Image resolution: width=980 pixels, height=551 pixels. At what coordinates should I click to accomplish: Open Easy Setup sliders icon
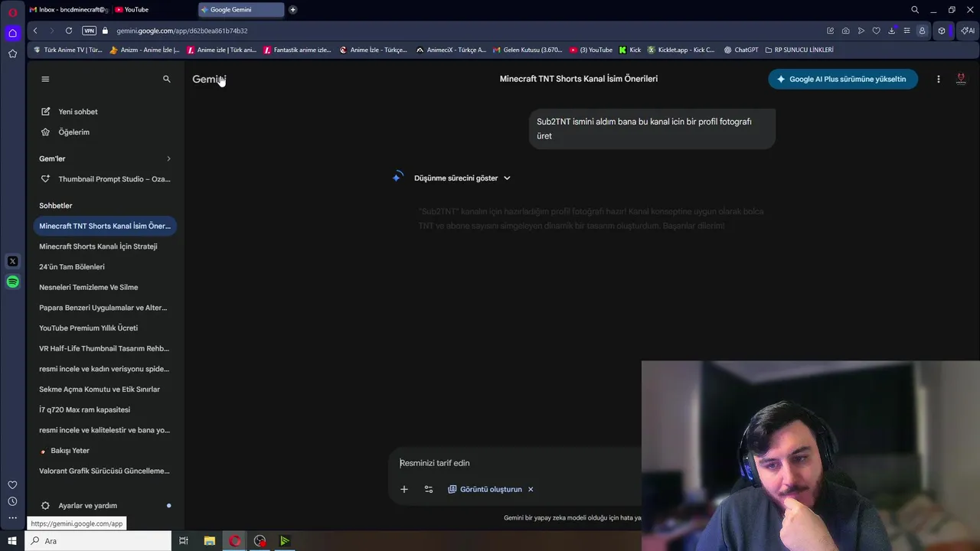click(906, 31)
